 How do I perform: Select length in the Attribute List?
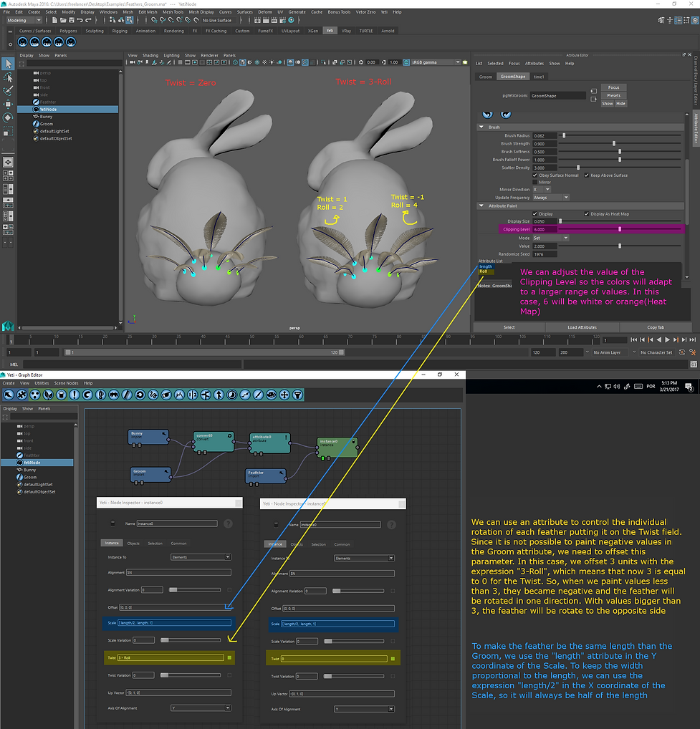coord(486,266)
